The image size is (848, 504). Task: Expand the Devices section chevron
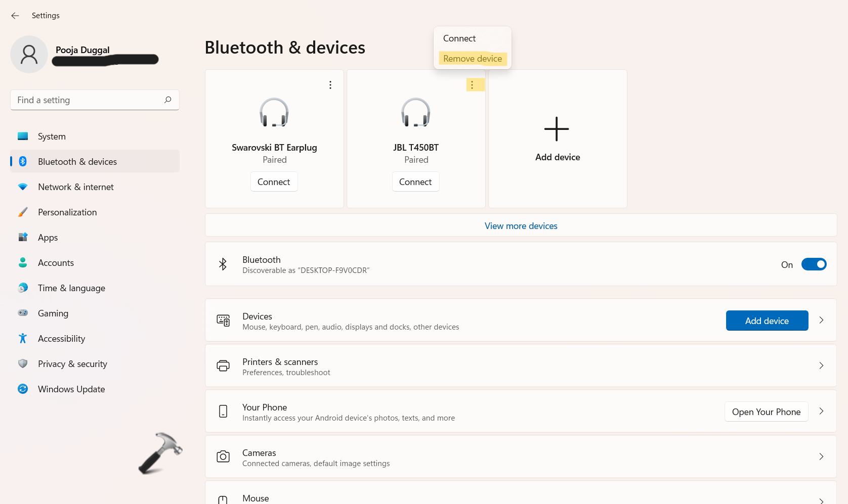(x=821, y=320)
